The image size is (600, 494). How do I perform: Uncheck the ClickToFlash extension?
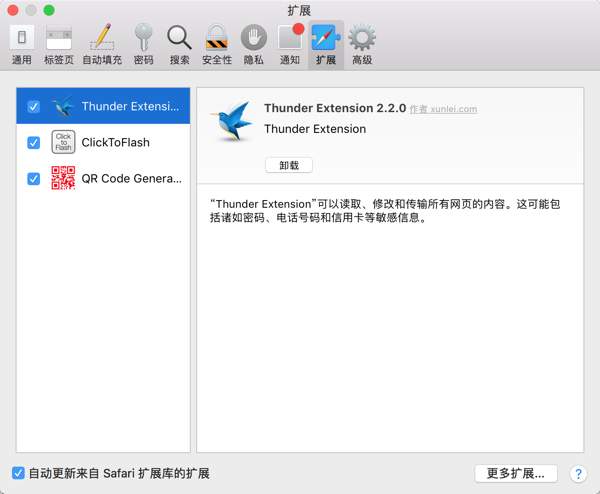click(x=34, y=143)
